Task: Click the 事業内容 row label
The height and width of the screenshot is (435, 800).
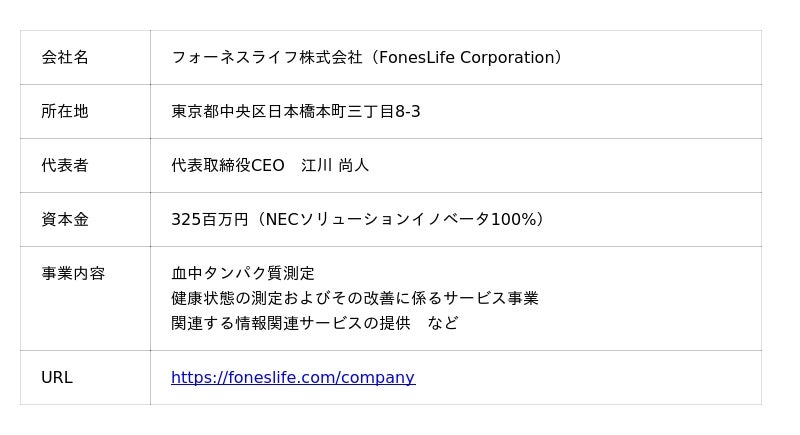Action: tap(73, 274)
